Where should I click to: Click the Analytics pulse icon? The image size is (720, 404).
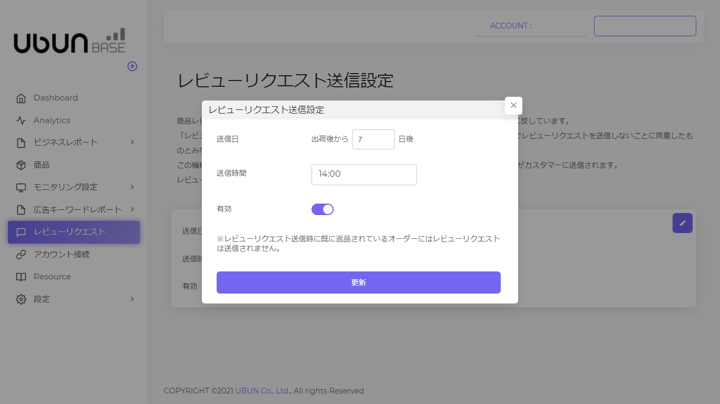pyautogui.click(x=21, y=120)
